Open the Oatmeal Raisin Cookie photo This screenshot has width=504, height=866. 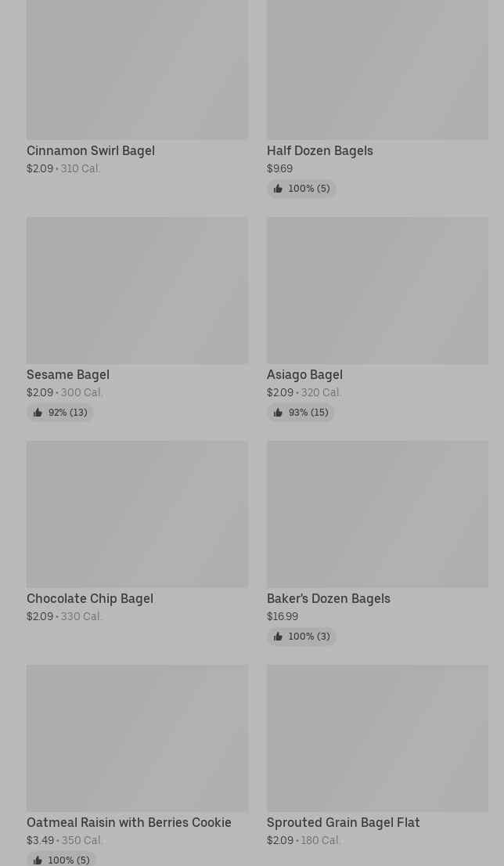(x=137, y=738)
